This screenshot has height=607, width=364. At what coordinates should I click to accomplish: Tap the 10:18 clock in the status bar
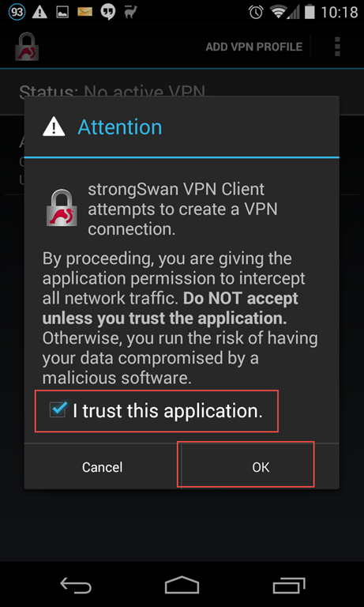[x=340, y=13]
